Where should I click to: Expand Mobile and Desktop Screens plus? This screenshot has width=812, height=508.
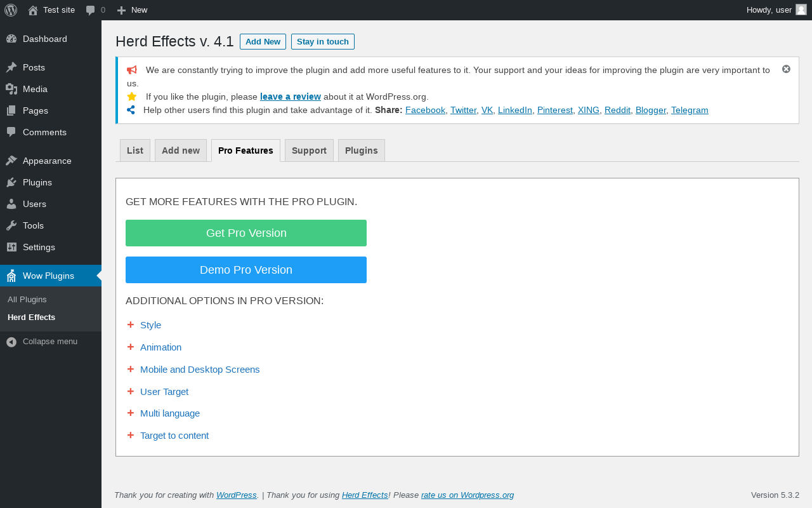pos(131,369)
